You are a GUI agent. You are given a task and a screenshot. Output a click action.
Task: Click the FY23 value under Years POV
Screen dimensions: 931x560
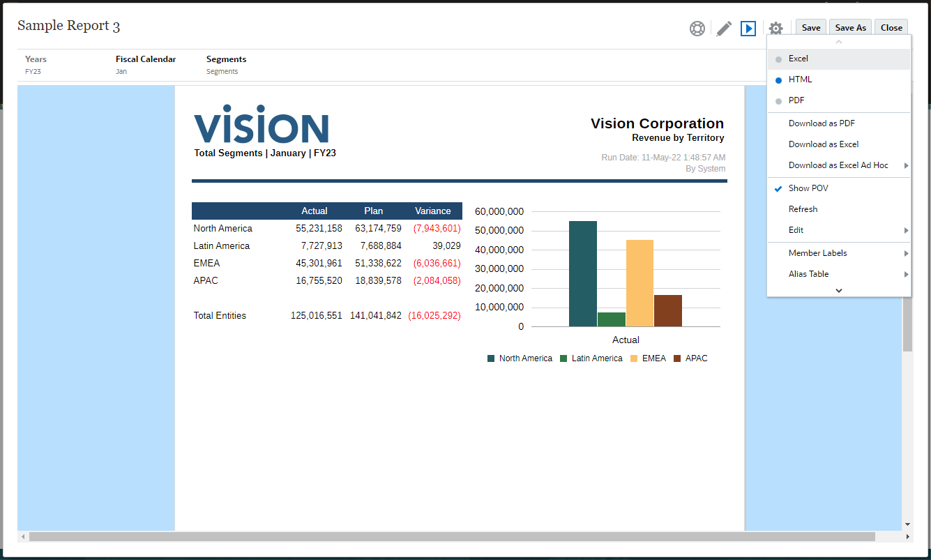click(33, 71)
